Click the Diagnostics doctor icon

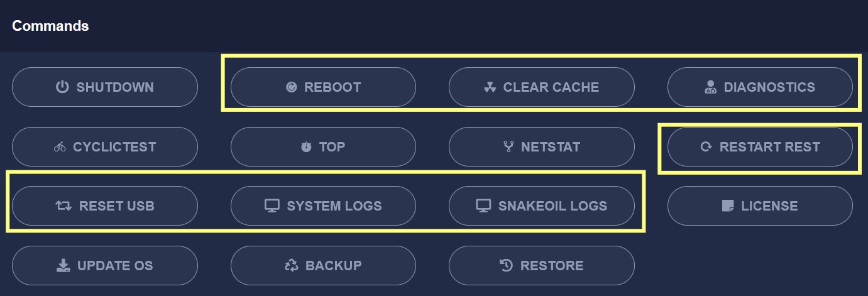point(711,87)
